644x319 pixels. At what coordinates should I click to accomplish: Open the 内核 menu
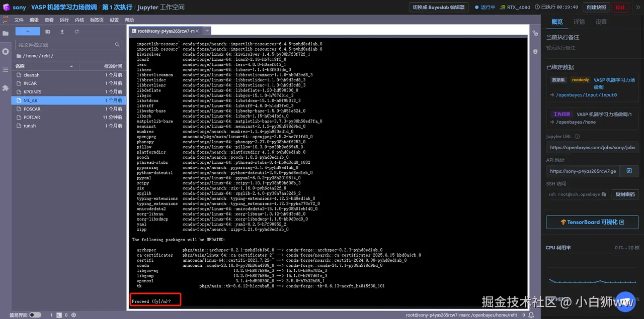coord(79,20)
